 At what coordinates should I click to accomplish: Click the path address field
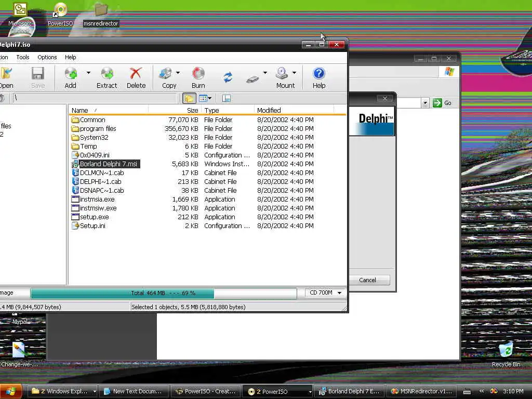[95, 98]
